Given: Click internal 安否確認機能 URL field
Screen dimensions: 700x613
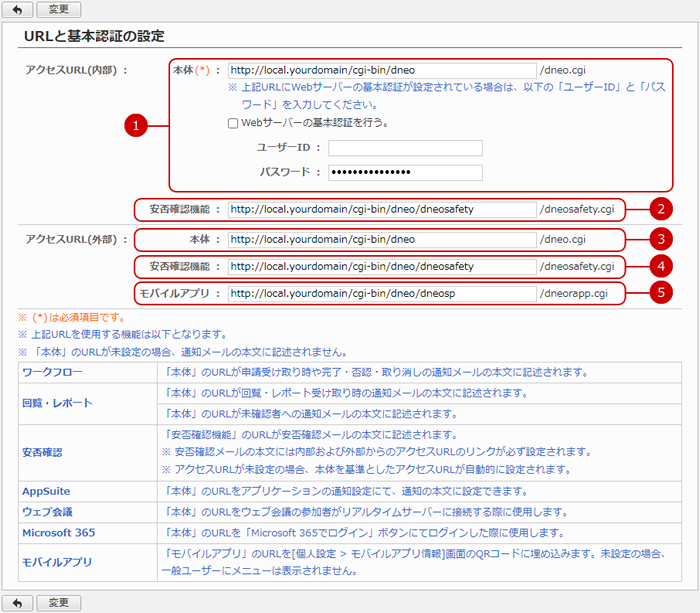Looking at the screenshot, I should [x=380, y=210].
